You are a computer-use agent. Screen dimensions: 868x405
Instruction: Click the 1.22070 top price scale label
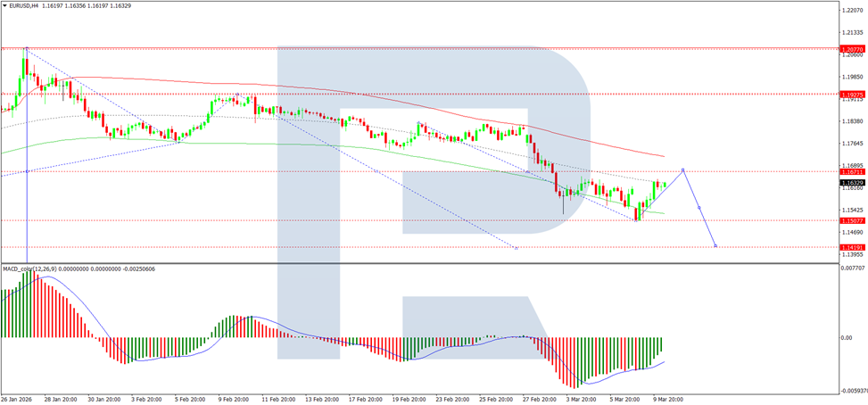(x=851, y=11)
